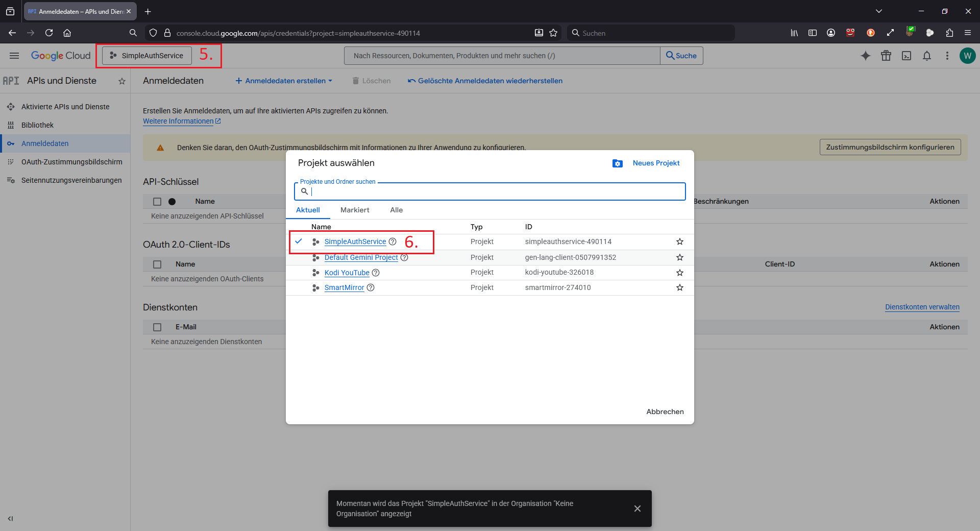Bookmark this page with star icon
Screen dimensions: 980x531
553,33
